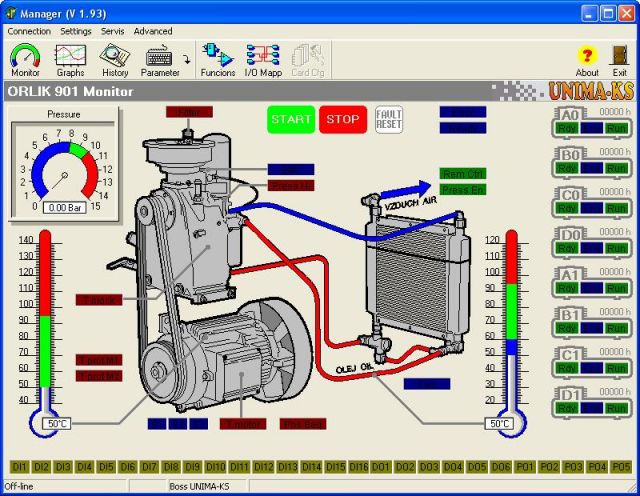This screenshot has width=640, height=496.
Task: Click the Press En green indicator
Action: pyautogui.click(x=463, y=190)
